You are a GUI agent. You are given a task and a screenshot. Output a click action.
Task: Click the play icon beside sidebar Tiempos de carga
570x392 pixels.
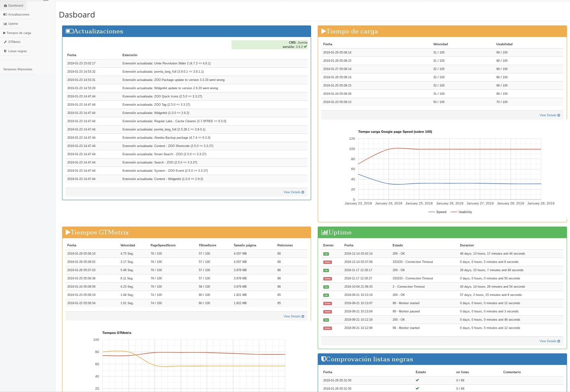coord(4,33)
